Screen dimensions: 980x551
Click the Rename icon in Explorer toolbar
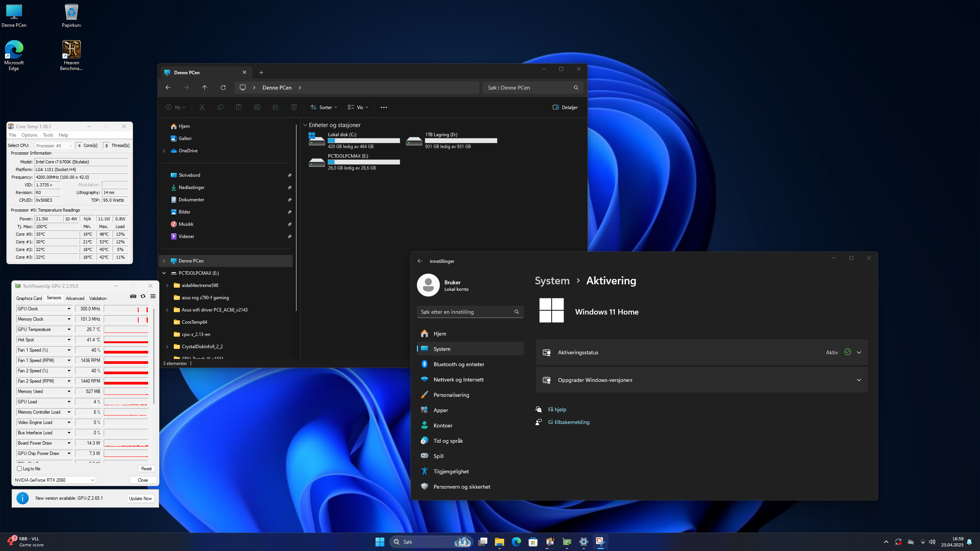257,107
